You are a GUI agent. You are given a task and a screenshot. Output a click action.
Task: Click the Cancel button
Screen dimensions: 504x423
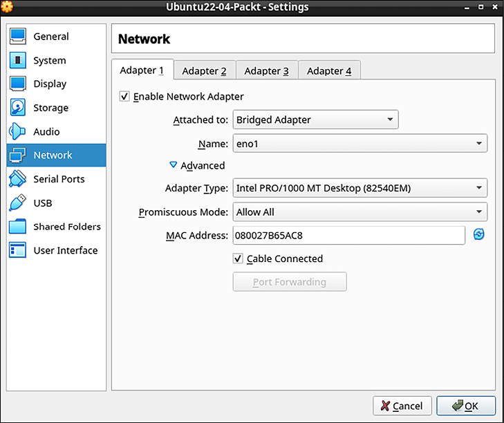coord(402,406)
